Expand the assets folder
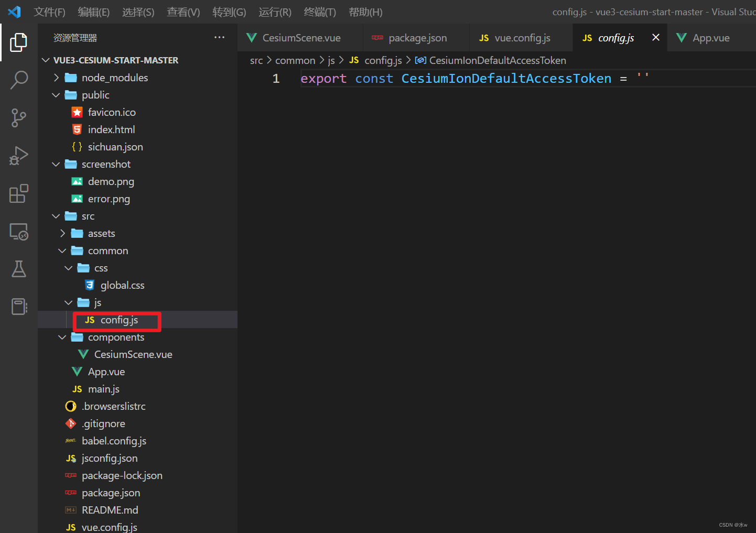Image resolution: width=756 pixels, height=533 pixels. point(62,233)
